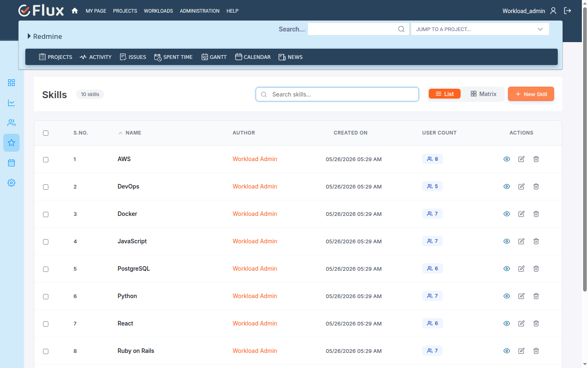Click the logout icon
This screenshot has width=588, height=368.
tap(568, 11)
